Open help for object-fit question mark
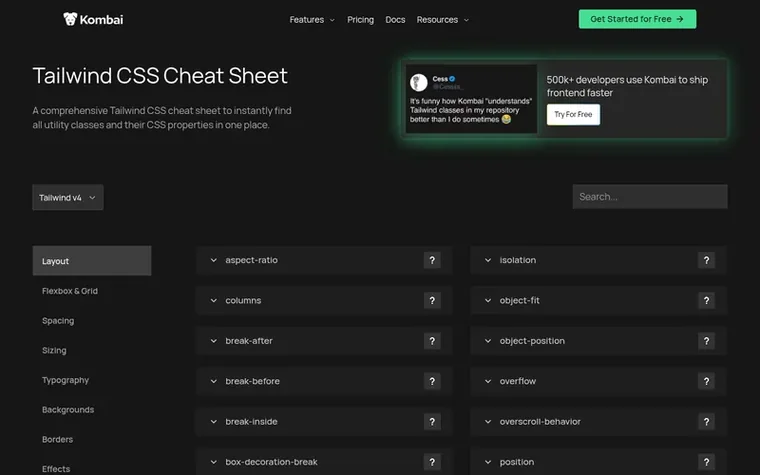The width and height of the screenshot is (760, 475). 706,301
